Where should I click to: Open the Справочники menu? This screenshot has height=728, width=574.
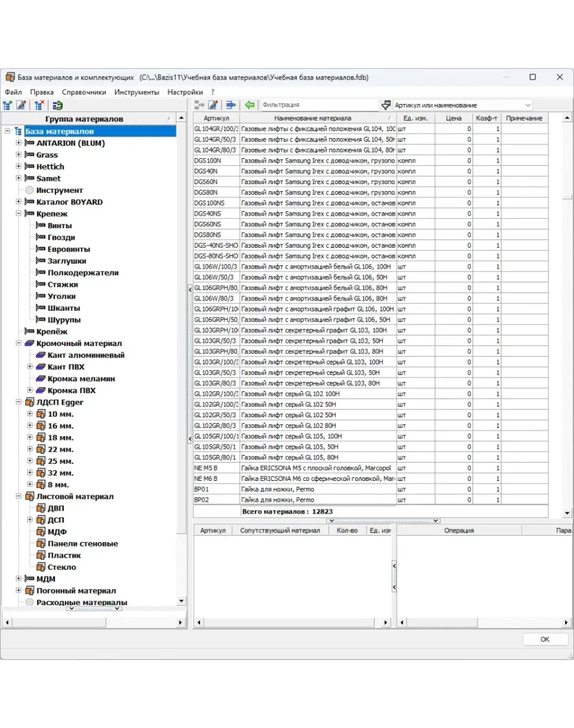(x=84, y=92)
